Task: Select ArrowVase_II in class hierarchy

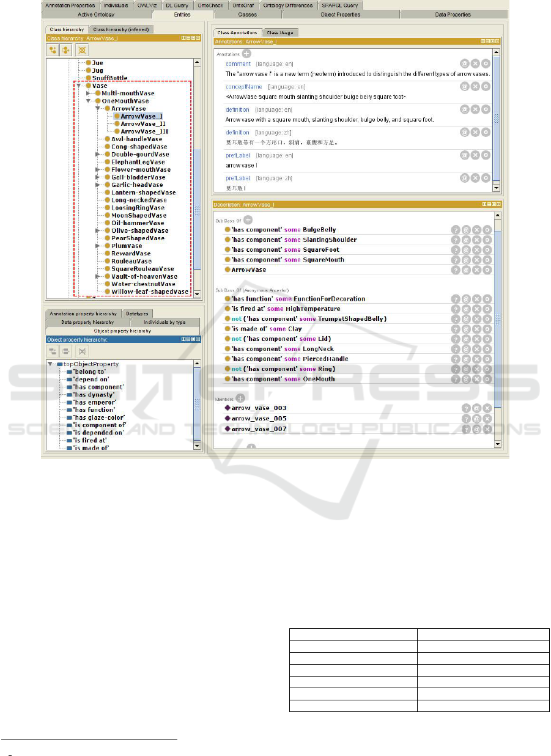Action: click(143, 123)
